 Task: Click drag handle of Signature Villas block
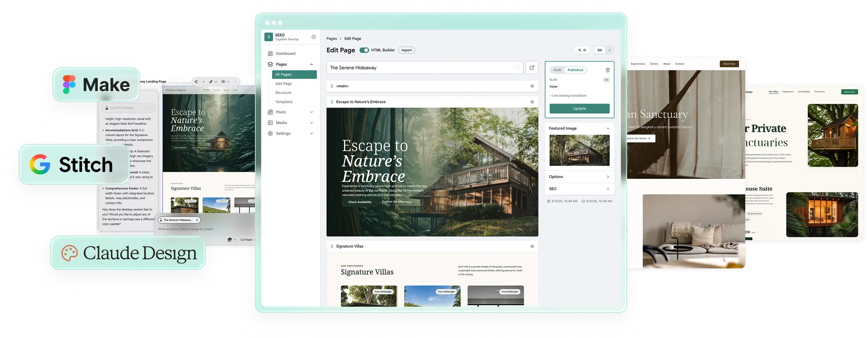tap(332, 246)
